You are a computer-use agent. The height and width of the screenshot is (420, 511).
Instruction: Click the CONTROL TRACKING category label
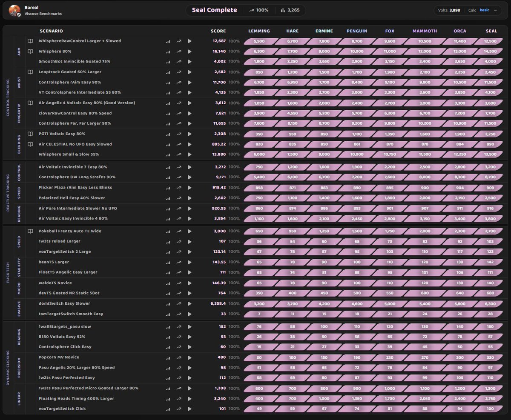click(x=9, y=98)
